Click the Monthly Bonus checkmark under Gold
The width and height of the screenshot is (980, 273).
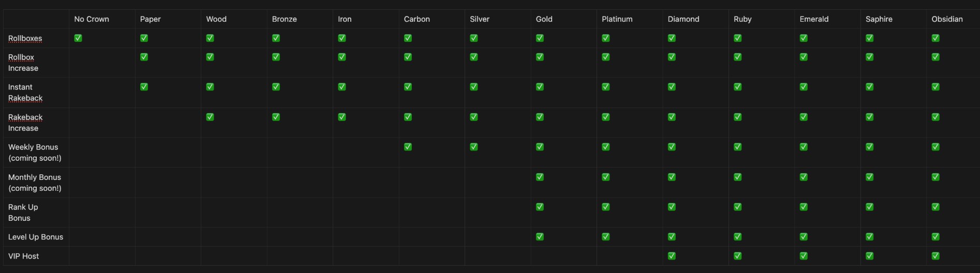coord(540,177)
